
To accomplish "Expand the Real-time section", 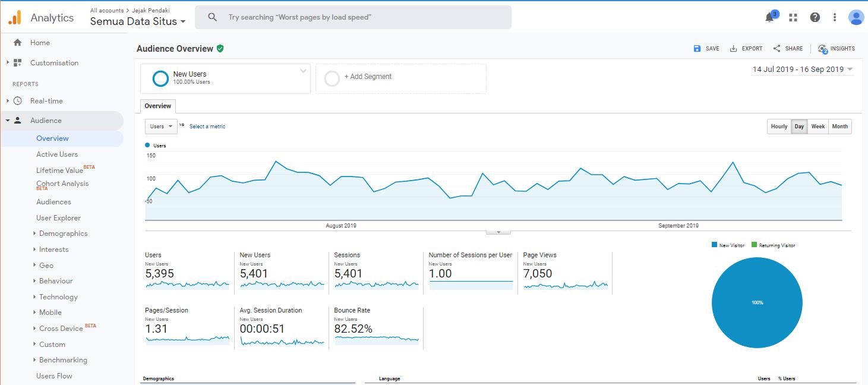I will [x=8, y=101].
